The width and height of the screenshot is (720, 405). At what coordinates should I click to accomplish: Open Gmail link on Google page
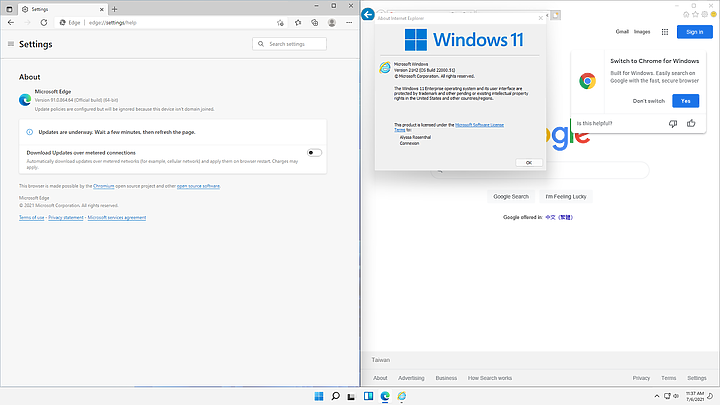pyautogui.click(x=622, y=32)
